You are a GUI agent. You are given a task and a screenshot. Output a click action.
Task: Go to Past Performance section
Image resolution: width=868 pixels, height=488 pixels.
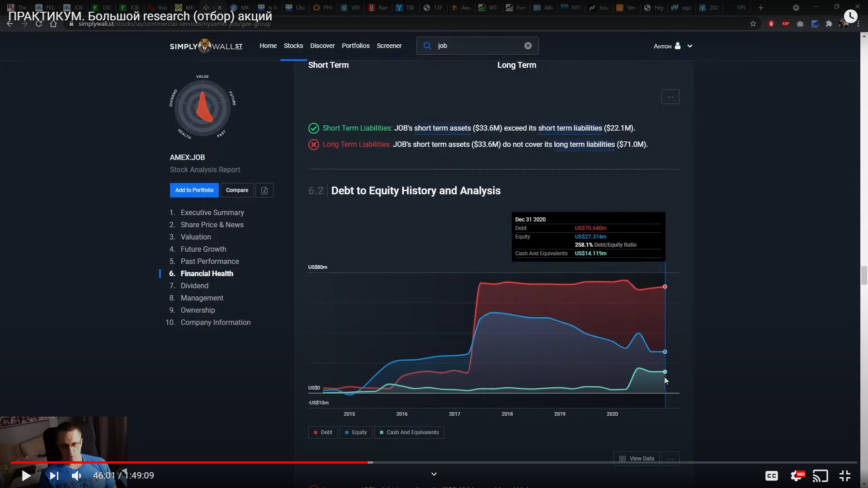click(x=210, y=261)
